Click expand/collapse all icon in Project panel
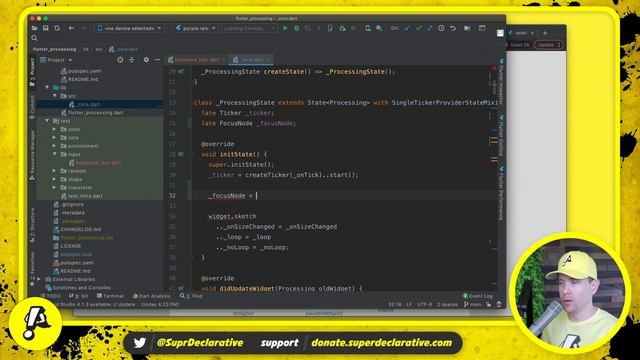This screenshot has height=360, width=640. (131, 60)
